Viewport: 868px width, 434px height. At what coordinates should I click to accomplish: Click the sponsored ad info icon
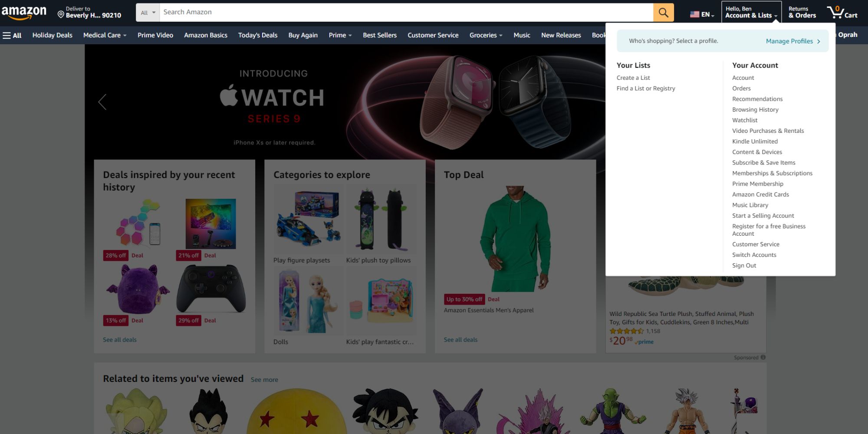point(763,357)
